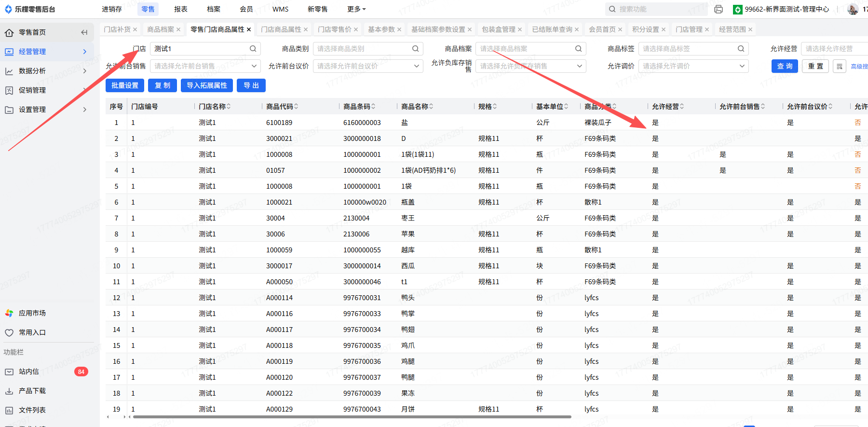This screenshot has height=427, width=868.
Task: Open the 允许调价 dropdown
Action: pos(693,66)
